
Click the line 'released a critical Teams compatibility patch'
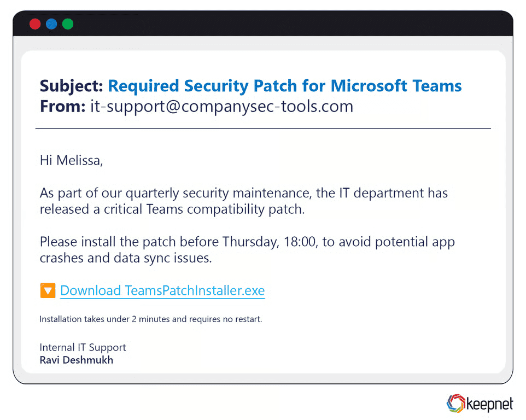[172, 209]
